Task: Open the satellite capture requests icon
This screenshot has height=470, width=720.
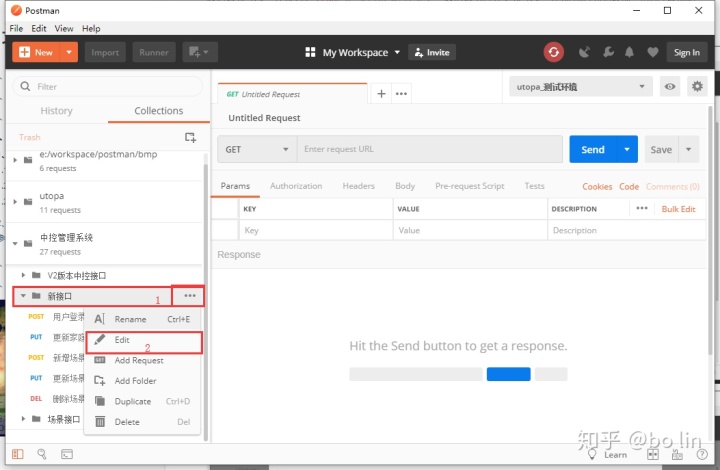Action: pos(584,52)
